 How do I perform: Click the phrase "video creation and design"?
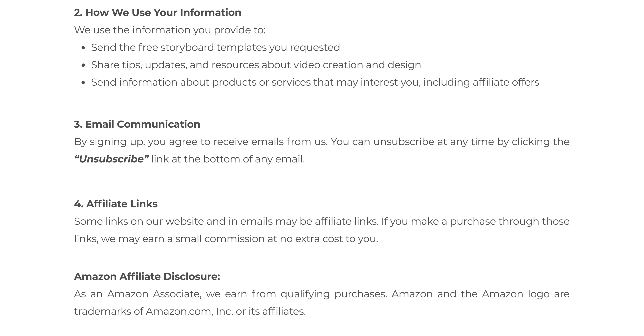[357, 65]
